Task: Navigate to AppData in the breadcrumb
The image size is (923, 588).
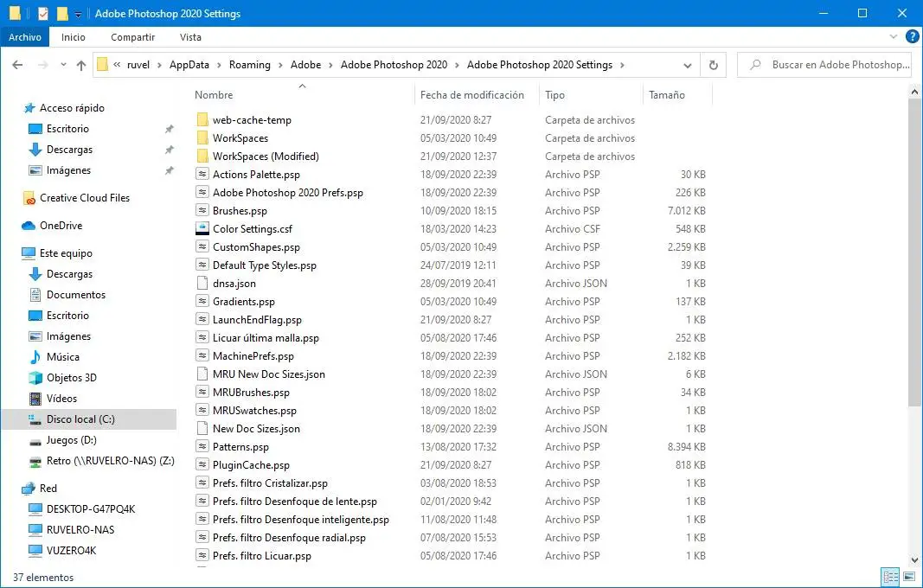Action: click(x=189, y=65)
